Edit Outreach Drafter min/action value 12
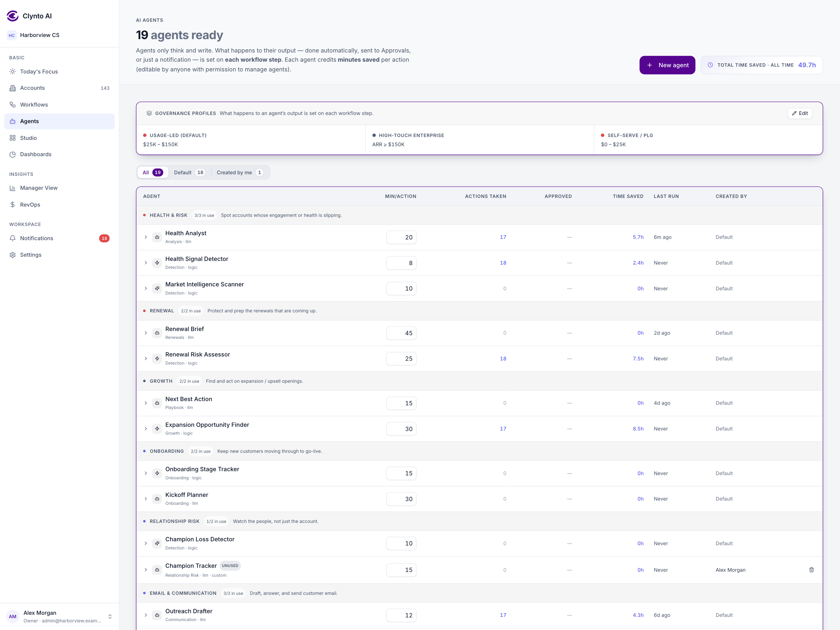Screen dimensions: 840x630 coord(401,615)
